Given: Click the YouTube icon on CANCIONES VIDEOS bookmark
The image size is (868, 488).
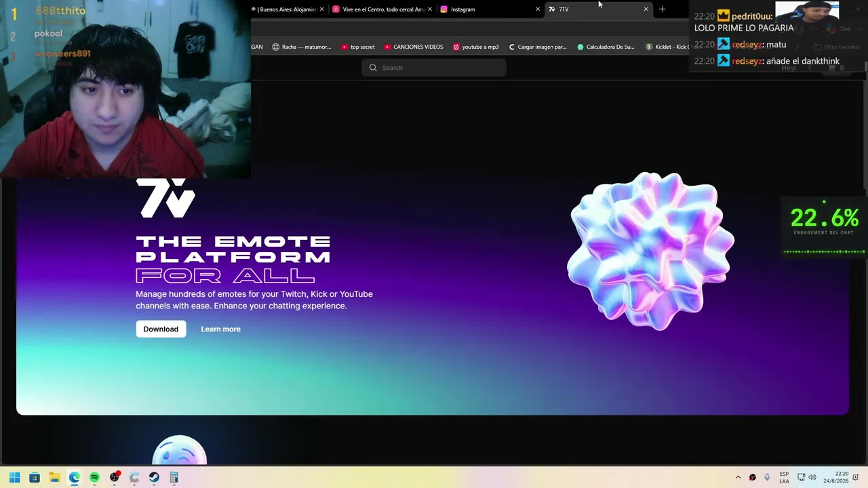Looking at the screenshot, I should click(x=387, y=47).
